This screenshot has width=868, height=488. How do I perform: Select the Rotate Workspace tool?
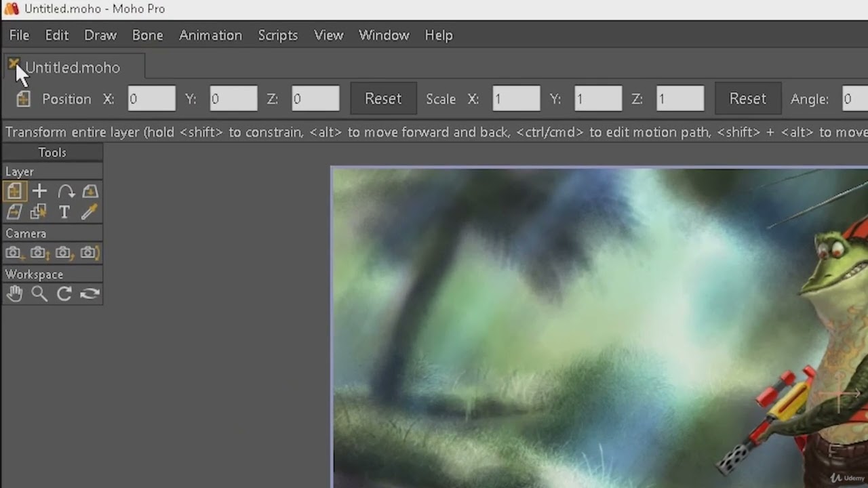[x=64, y=293]
